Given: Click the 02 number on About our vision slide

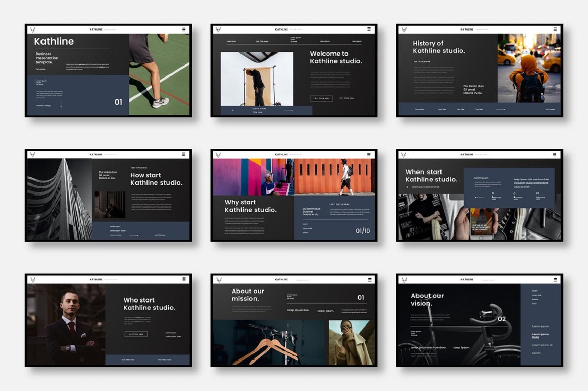Looking at the screenshot, I should (x=502, y=319).
